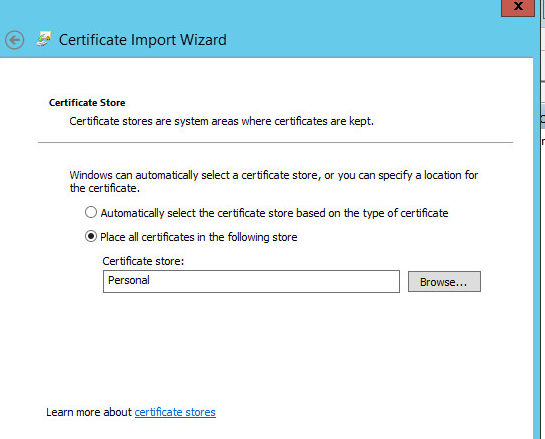
Task: Open the Browse... store picker
Action: point(444,282)
